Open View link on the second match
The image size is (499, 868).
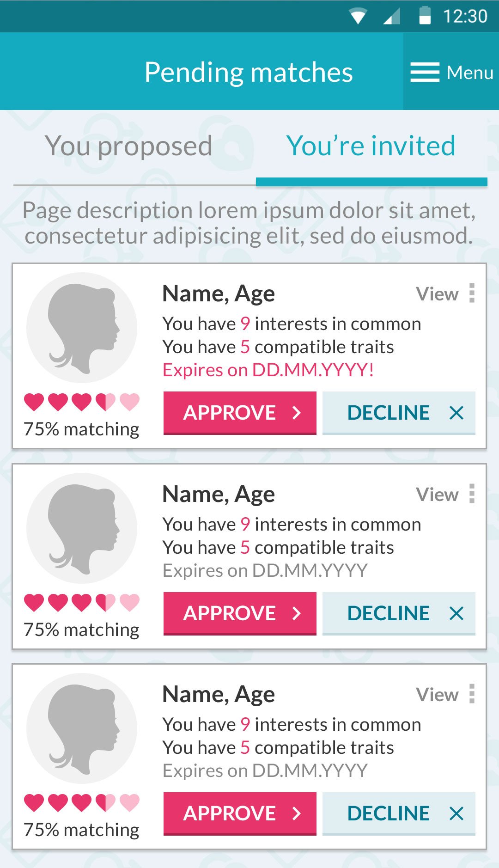tap(437, 495)
